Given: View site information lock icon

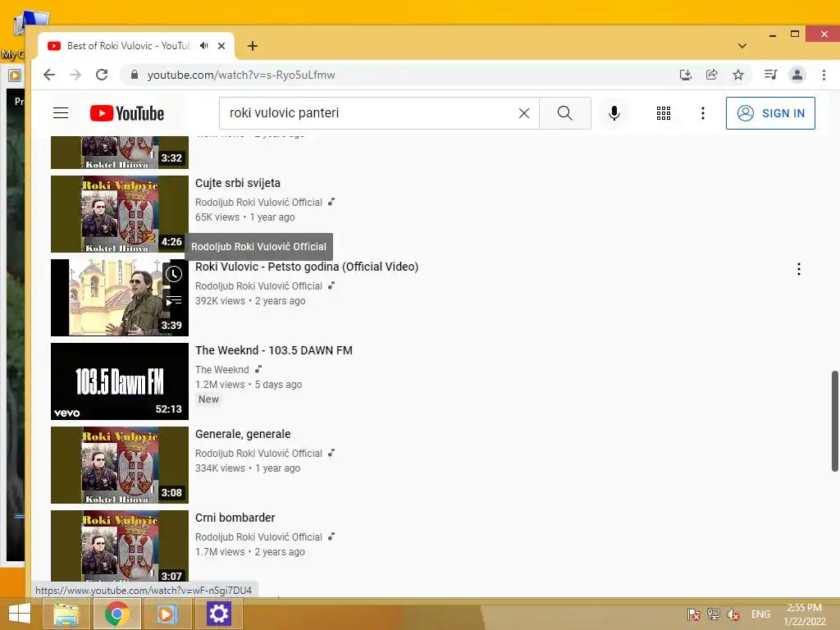Looking at the screenshot, I should pyautogui.click(x=135, y=75).
